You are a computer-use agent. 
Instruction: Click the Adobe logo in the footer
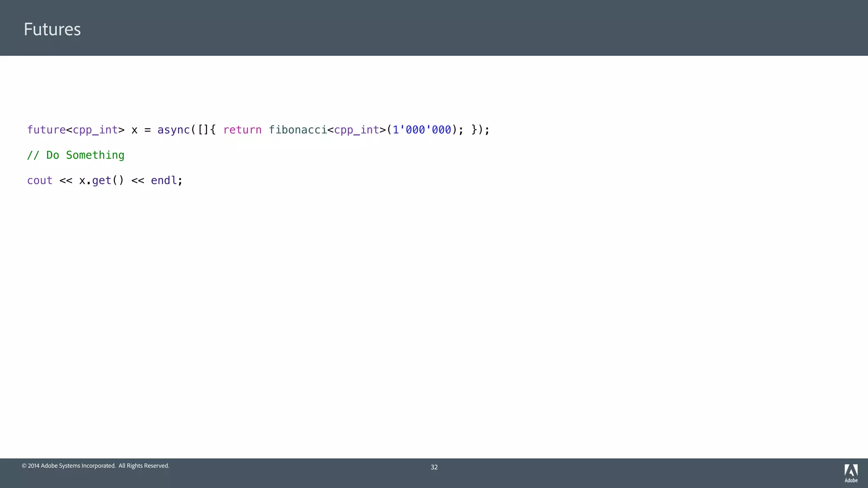(851, 473)
